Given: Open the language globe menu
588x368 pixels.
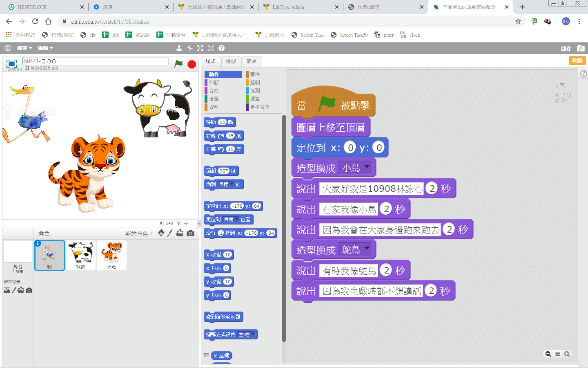Looking at the screenshot, I should point(8,48).
